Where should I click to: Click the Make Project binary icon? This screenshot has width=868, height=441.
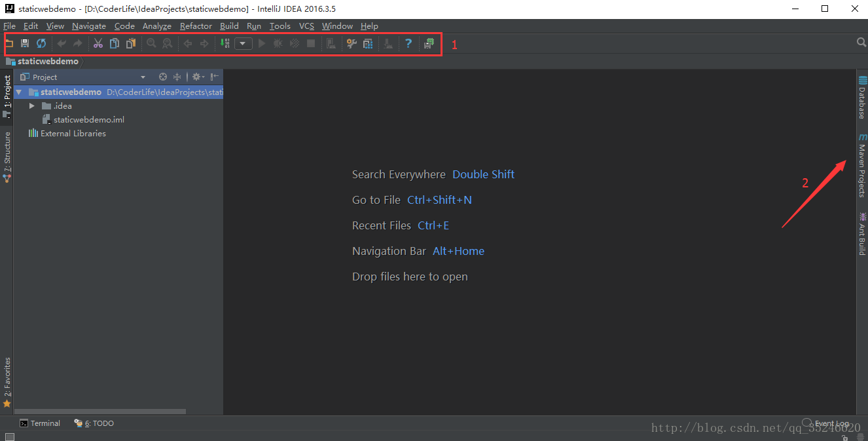[x=225, y=43]
